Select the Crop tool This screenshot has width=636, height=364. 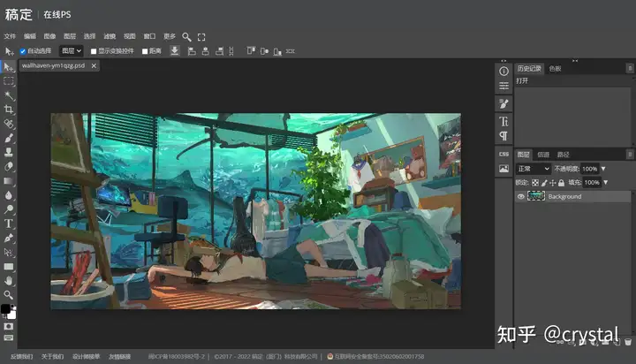coord(9,110)
